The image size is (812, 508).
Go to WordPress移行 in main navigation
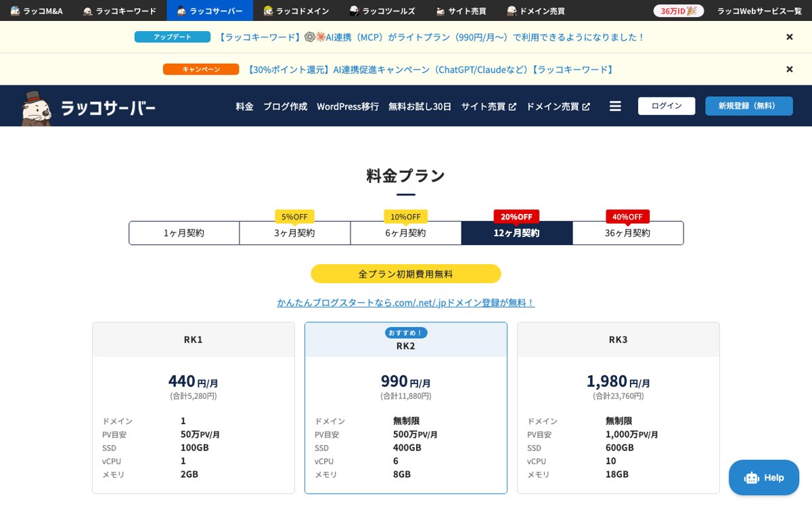[x=348, y=106]
